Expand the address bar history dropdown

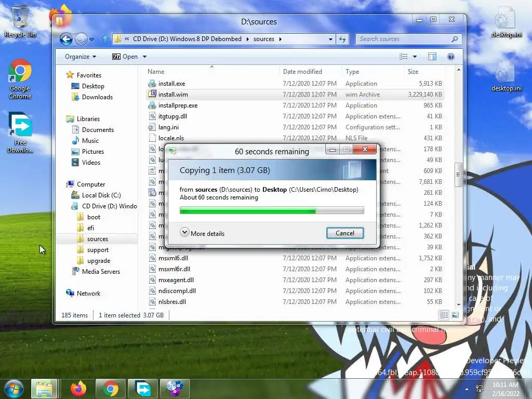tap(330, 39)
